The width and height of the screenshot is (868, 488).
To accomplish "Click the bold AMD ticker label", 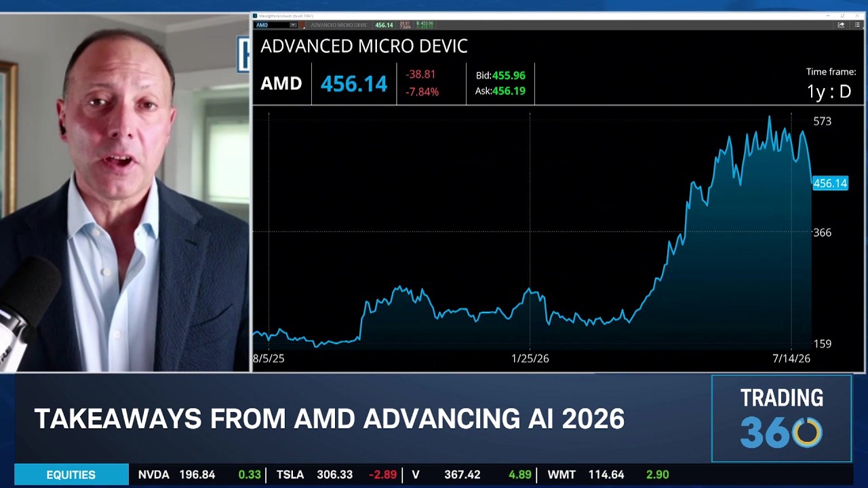I will point(281,84).
